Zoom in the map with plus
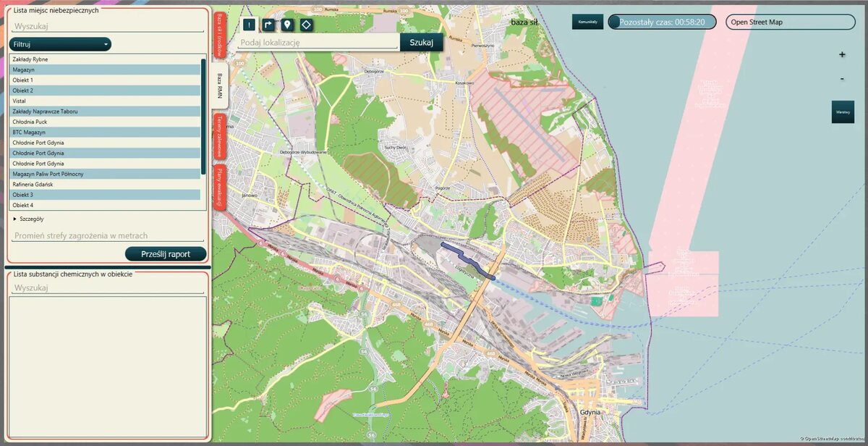The width and height of the screenshot is (868, 446). click(x=842, y=54)
